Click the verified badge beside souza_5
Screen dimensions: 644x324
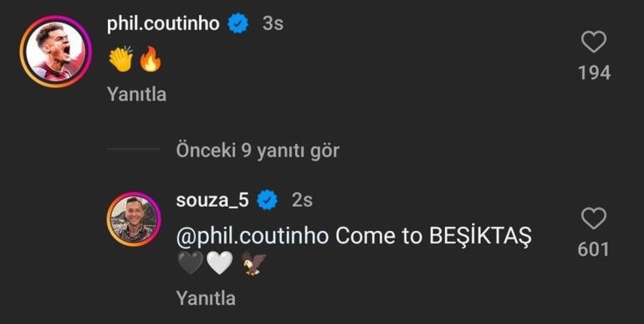(x=268, y=200)
